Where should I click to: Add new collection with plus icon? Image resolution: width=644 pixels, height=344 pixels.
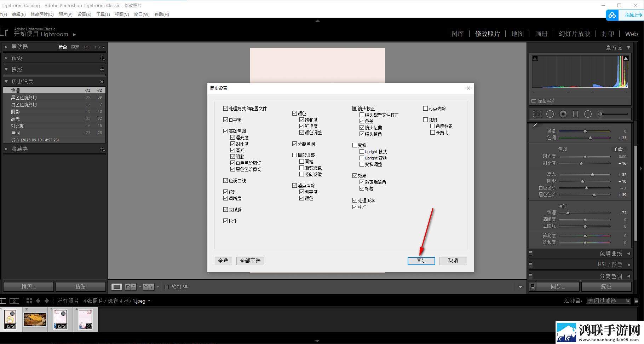pyautogui.click(x=102, y=149)
